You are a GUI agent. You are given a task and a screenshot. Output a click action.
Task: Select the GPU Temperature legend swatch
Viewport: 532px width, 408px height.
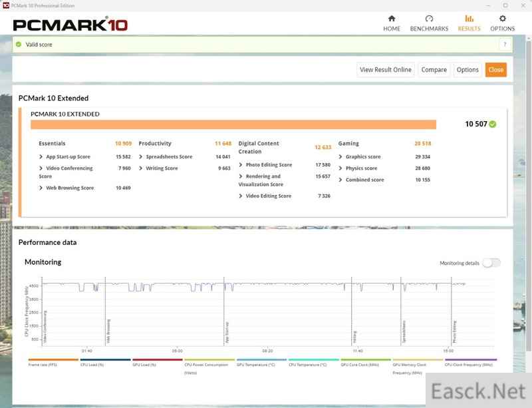coord(261,359)
